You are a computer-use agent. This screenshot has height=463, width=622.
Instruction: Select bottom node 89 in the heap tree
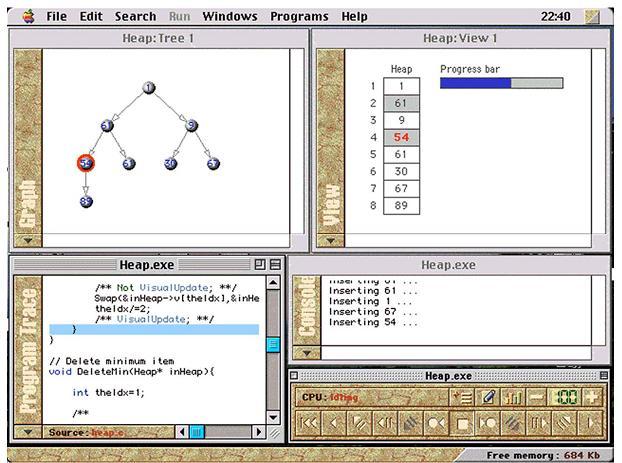pyautogui.click(x=86, y=201)
